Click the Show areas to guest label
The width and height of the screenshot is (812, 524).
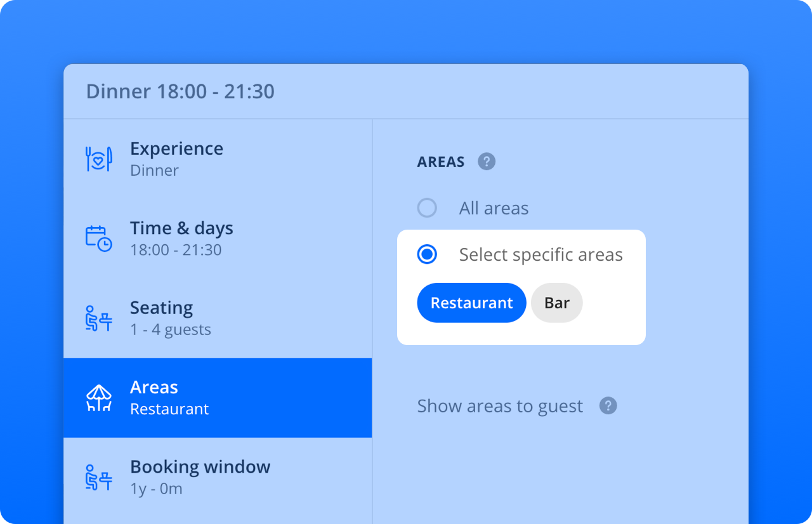click(500, 407)
